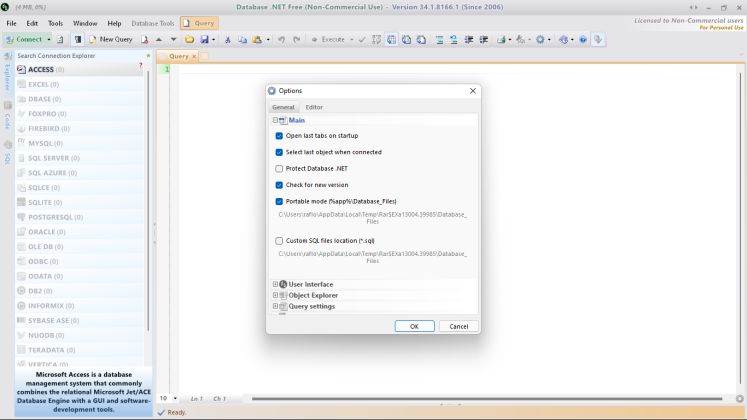Viewport: 747px width, 420px height.
Task: Close the Query document tab
Action: 194,56
